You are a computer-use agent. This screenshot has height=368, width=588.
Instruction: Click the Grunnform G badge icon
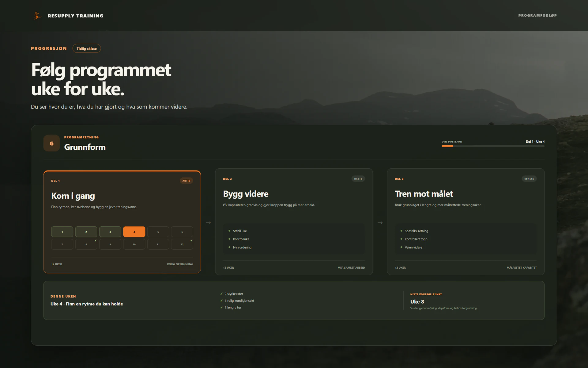click(51, 143)
